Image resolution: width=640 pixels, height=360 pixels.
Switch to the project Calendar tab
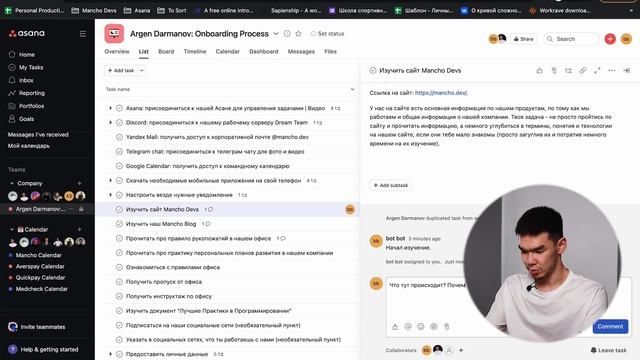point(227,52)
